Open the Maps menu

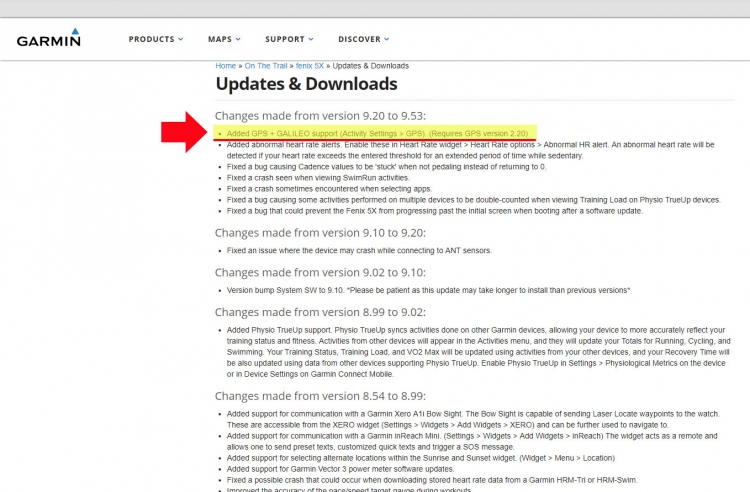point(220,39)
